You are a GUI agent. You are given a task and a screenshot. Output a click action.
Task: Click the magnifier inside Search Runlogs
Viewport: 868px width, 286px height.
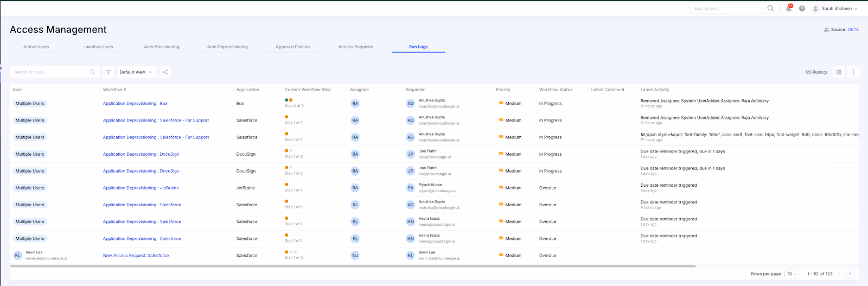click(92, 72)
